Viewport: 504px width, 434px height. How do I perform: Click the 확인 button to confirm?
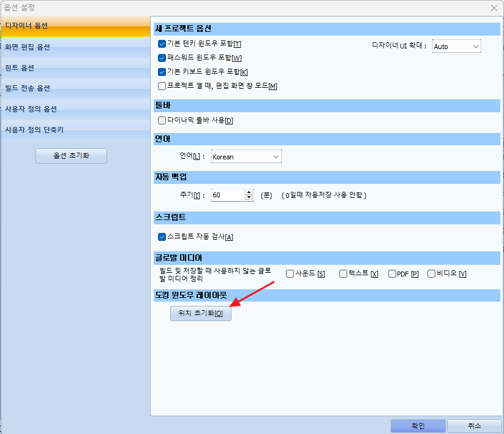pos(418,426)
